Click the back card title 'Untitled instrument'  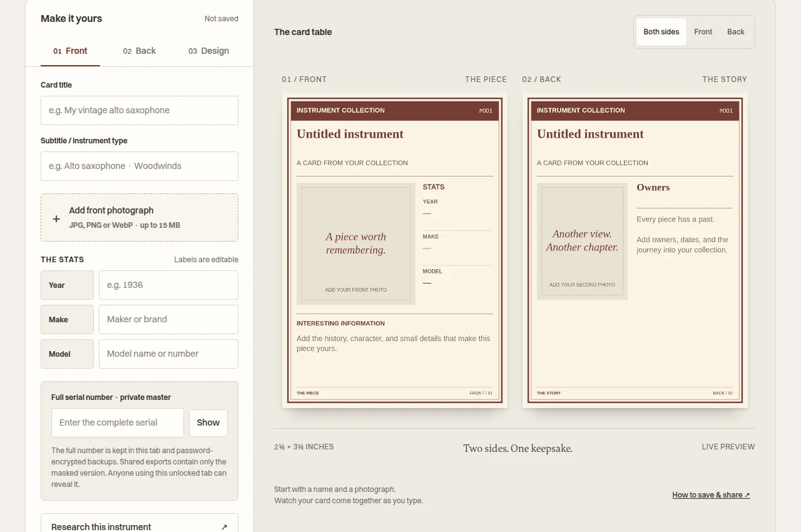click(590, 134)
